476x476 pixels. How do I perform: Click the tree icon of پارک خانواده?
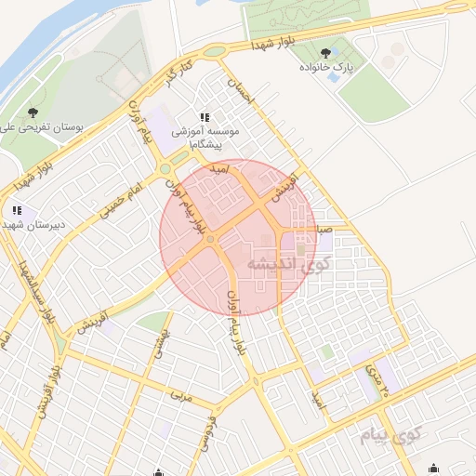pos(325,53)
